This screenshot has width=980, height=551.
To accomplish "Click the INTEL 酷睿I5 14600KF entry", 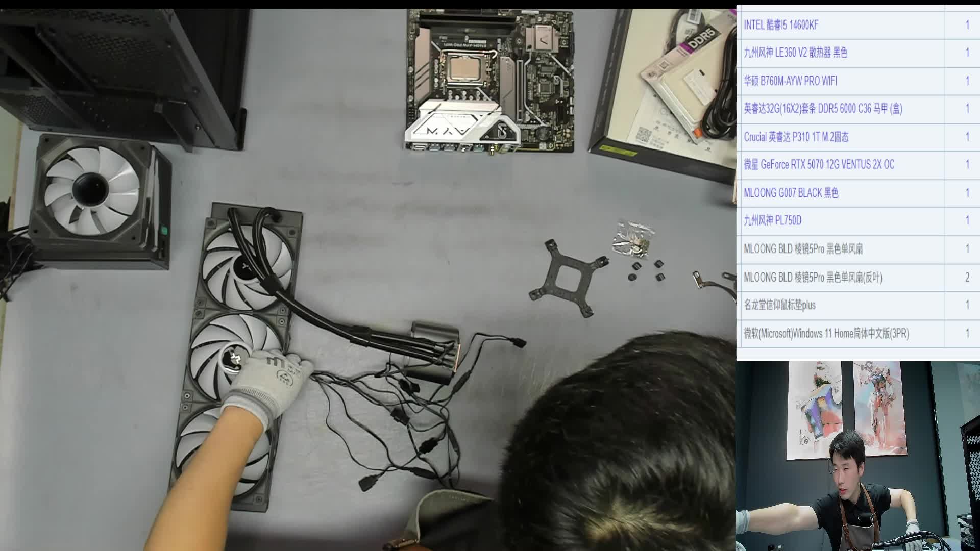I will [781, 25].
